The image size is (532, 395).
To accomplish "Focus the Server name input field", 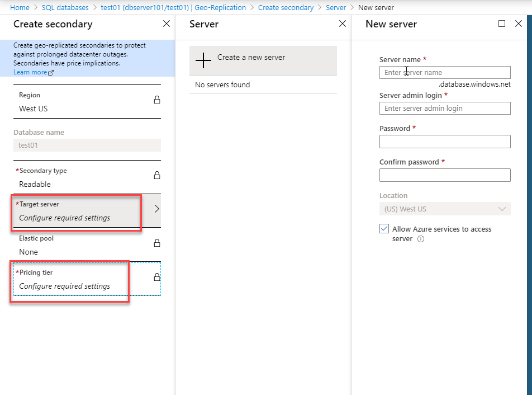I will [x=445, y=72].
